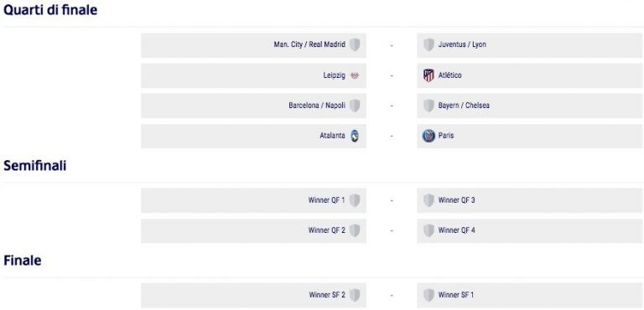The image size is (644, 310).
Task: Open the Bayern / Chelsea entry
Action: coord(464,106)
